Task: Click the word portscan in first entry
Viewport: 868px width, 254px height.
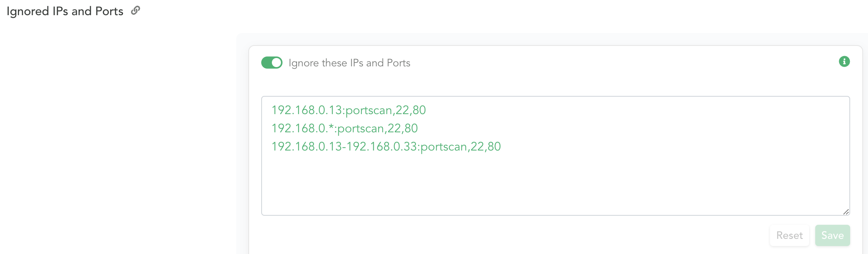Action: 369,110
